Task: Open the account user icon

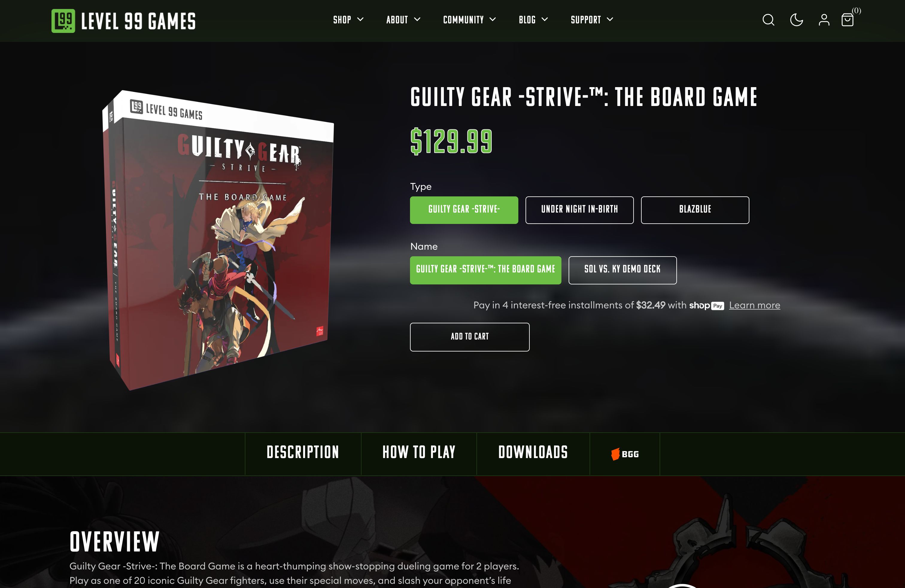Action: tap(824, 20)
